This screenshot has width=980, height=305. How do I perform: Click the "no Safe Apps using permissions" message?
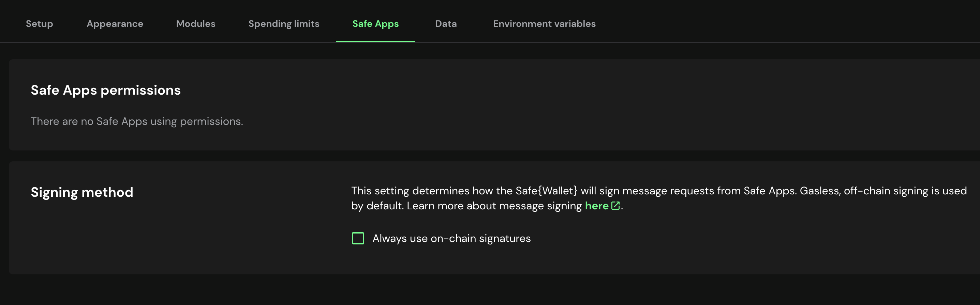137,121
